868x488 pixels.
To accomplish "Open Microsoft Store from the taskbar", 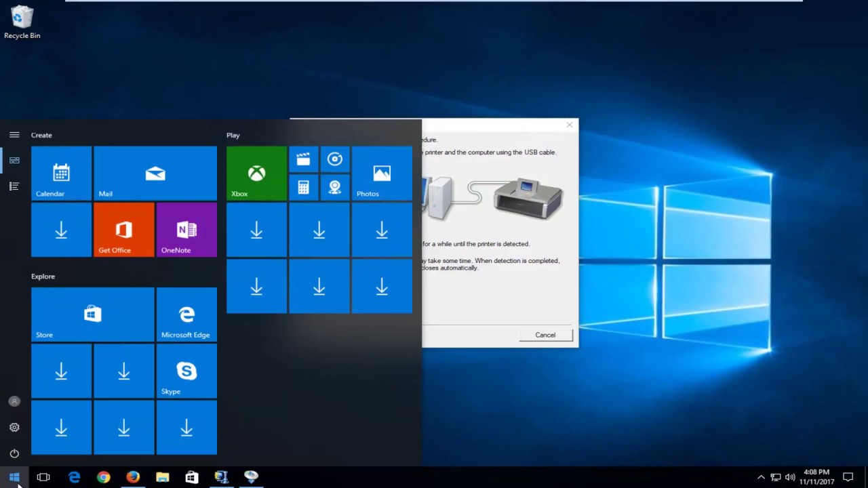I will point(192,477).
